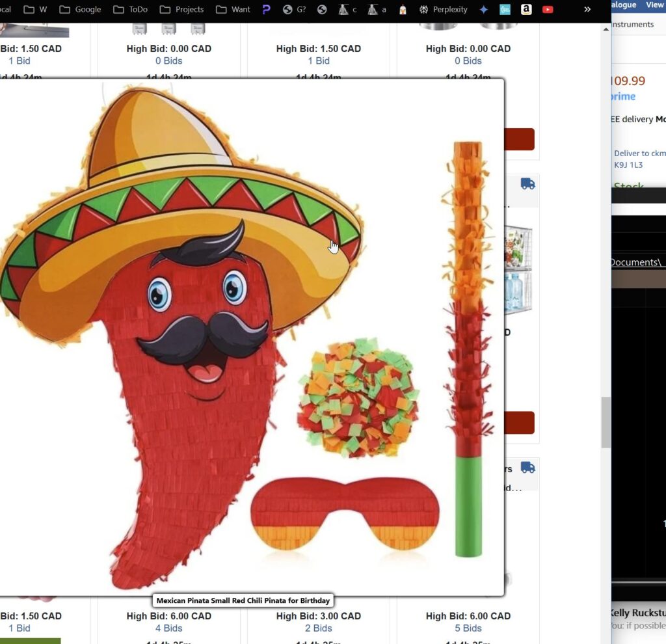Open the W bookmarks folder

click(x=36, y=10)
